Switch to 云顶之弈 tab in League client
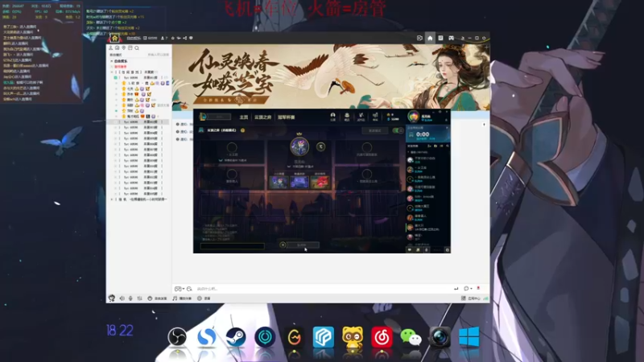This screenshot has height=362, width=644. pyautogui.click(x=263, y=117)
